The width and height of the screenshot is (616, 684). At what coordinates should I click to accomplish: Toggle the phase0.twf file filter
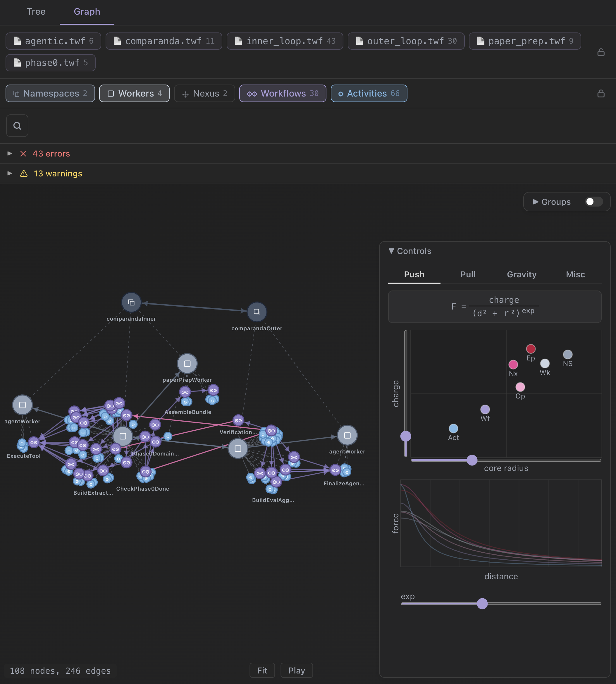point(50,63)
